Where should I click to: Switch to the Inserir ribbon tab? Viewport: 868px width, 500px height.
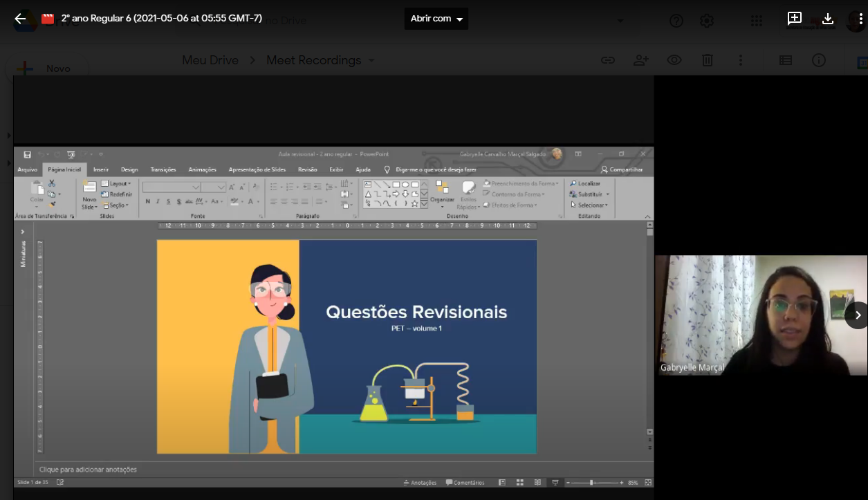(x=101, y=169)
